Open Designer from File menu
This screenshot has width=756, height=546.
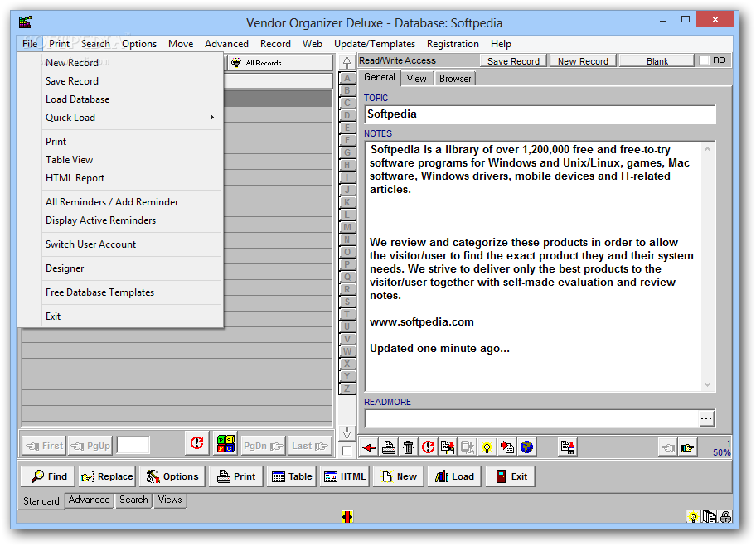tap(133, 268)
